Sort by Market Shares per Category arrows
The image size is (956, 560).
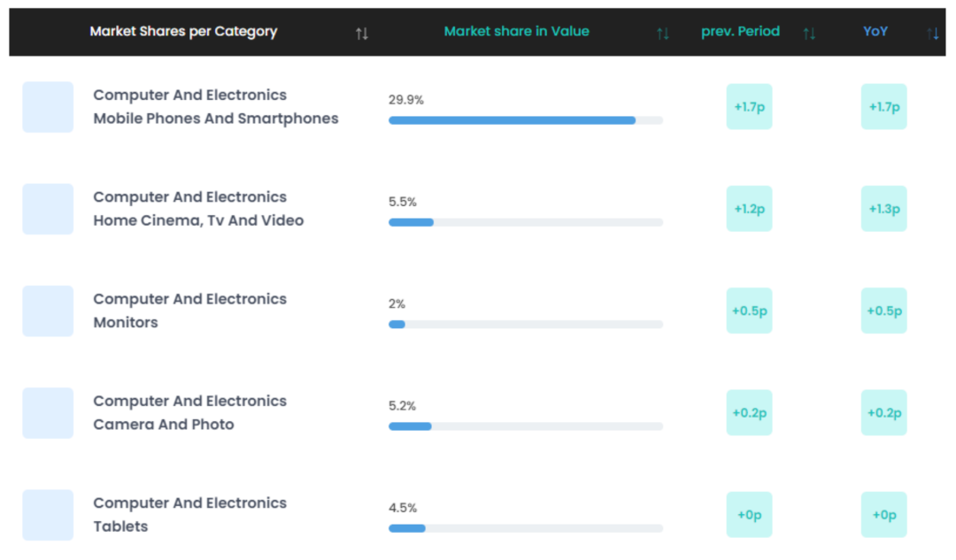click(361, 34)
